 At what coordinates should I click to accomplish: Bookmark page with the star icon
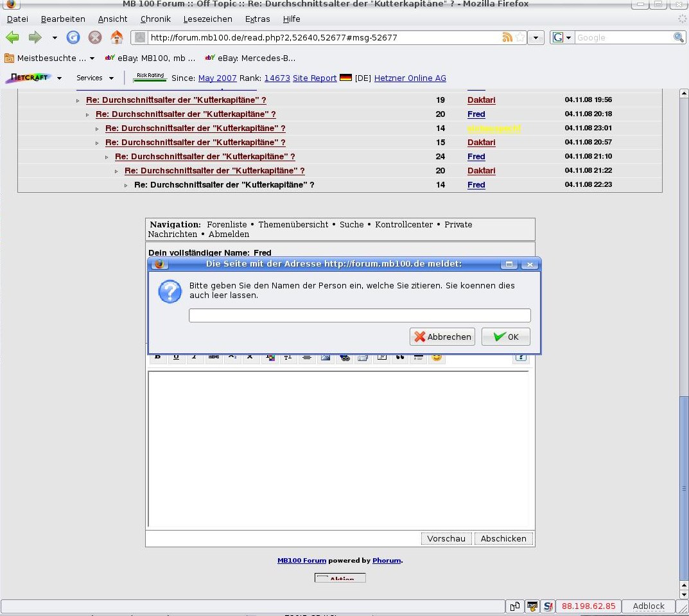(x=519, y=37)
